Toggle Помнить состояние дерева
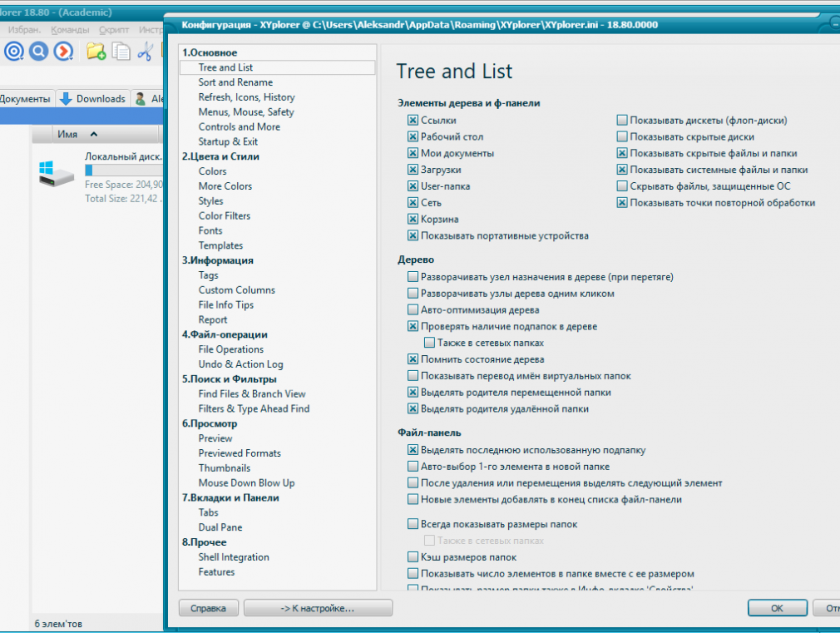This screenshot has height=633, width=840. coord(413,359)
